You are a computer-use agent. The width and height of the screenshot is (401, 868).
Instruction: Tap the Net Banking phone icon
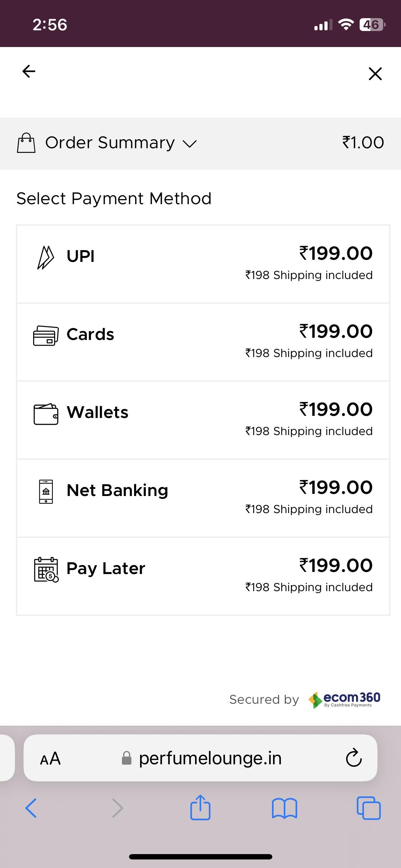(x=46, y=492)
